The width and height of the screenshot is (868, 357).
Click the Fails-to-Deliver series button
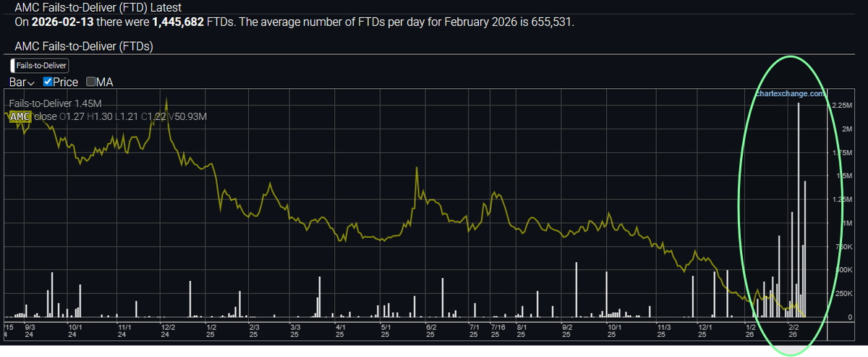(x=39, y=66)
